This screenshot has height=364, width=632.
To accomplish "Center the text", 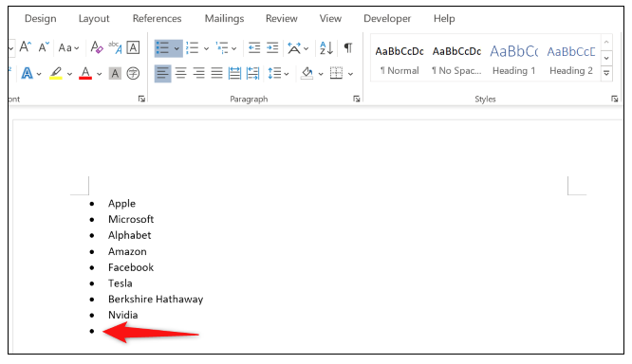I will (181, 73).
